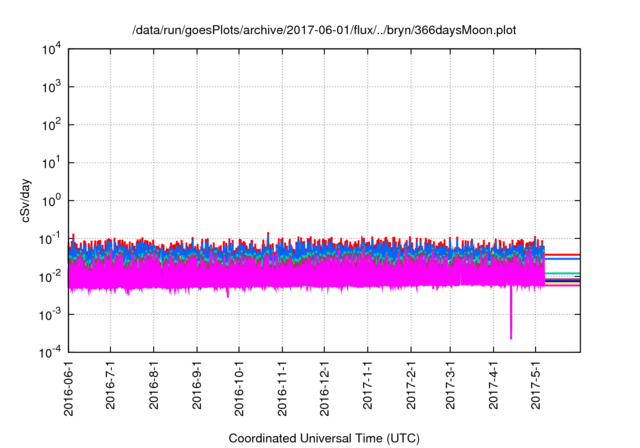This screenshot has width=640, height=448.
Task: Click the bottom y-axis tick label 10^-4
Action: [x=50, y=352]
